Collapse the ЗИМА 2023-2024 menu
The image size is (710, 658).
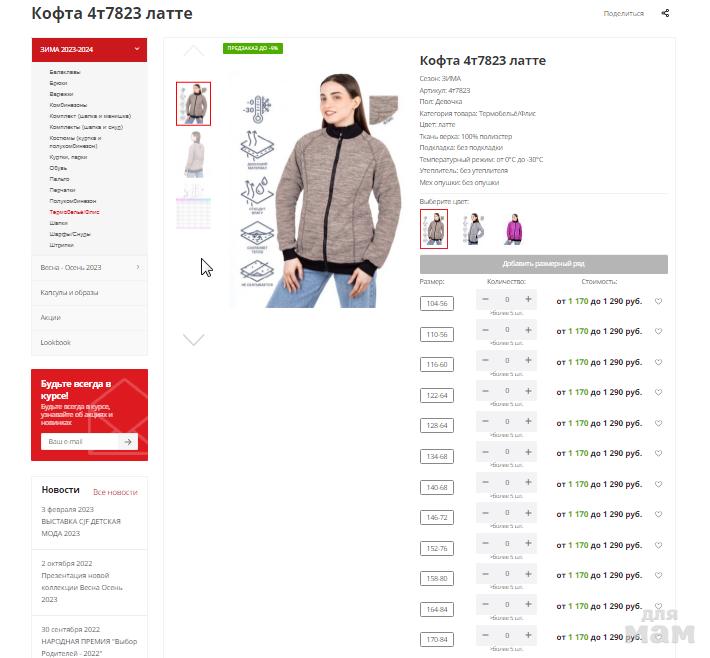137,49
